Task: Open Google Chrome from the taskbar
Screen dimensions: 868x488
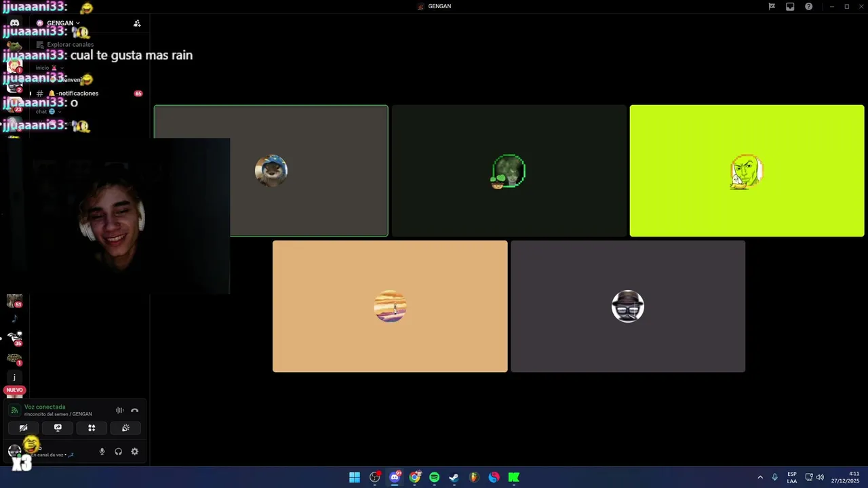Action: click(x=415, y=477)
